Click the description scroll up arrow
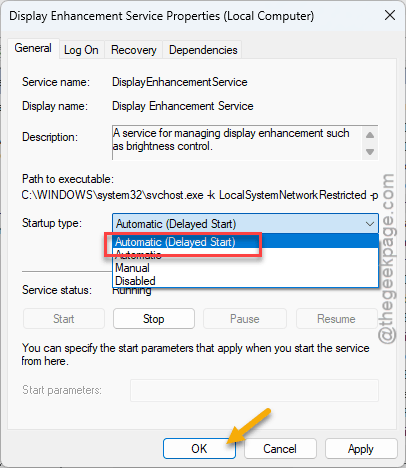This screenshot has height=468, width=406. pos(370,135)
